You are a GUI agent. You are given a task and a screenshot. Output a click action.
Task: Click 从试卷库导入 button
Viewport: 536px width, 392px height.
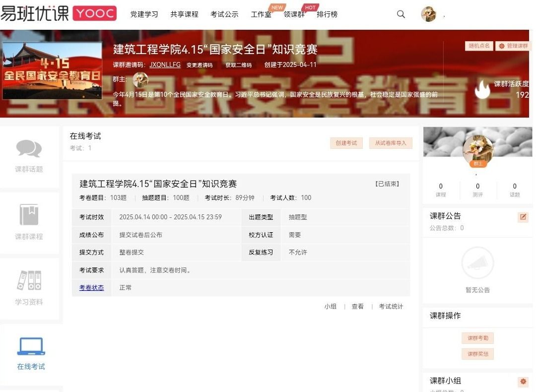coord(391,143)
